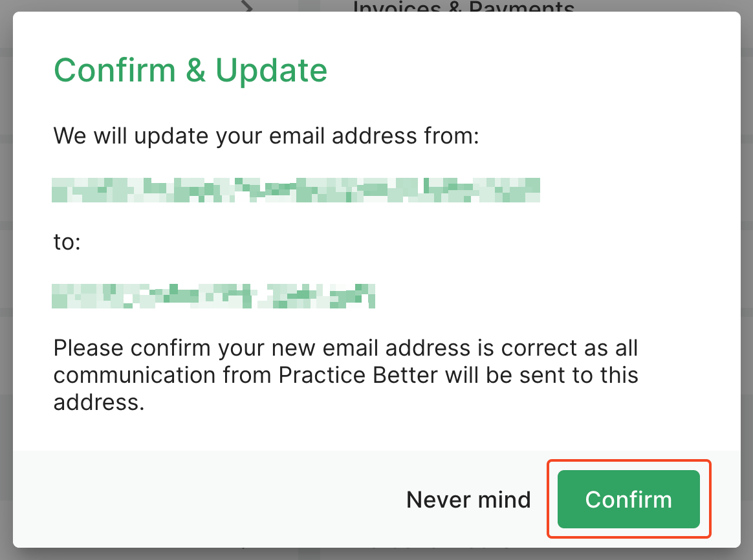Click the word "Update" in the dialog title

(x=271, y=71)
